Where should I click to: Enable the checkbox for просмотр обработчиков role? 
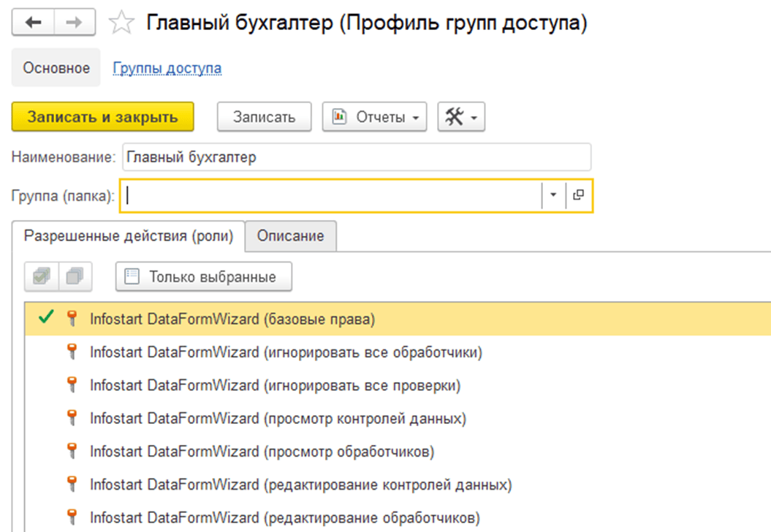click(x=46, y=451)
